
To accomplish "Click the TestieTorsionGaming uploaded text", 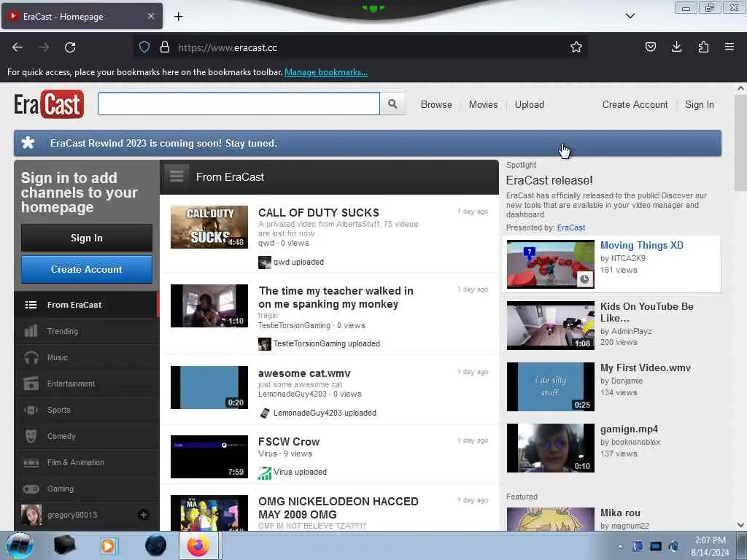I will pos(326,344).
